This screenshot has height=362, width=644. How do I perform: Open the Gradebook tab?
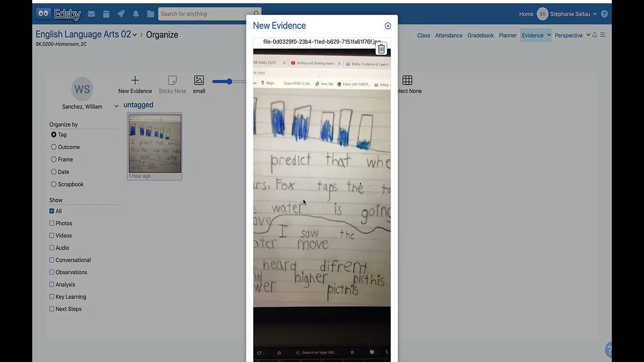point(480,35)
